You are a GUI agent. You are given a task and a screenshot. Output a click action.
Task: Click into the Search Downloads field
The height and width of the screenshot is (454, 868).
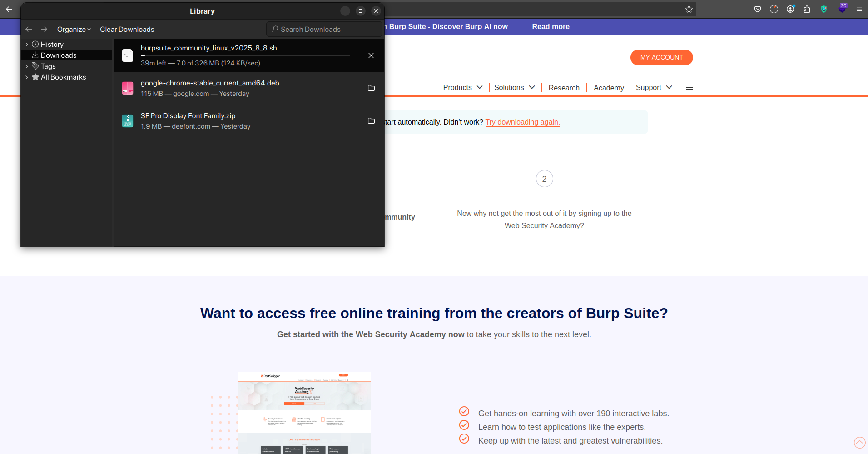click(325, 29)
